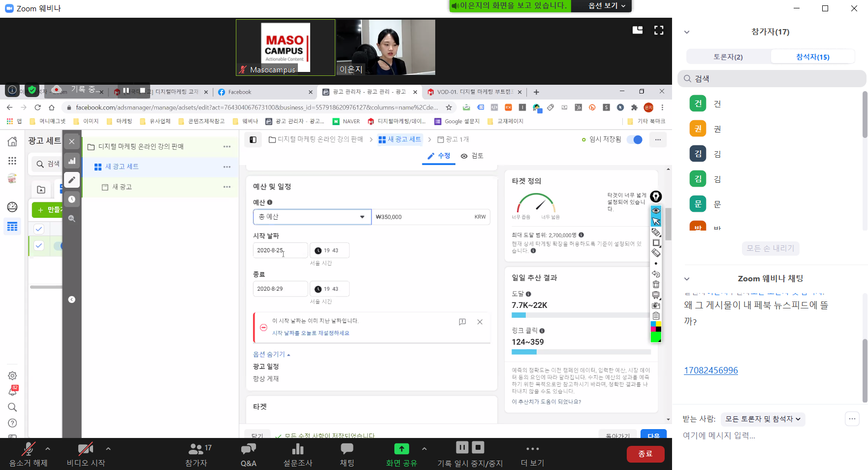This screenshot has height=470, width=868.
Task: Open the total budget (총 예산) dropdown
Action: click(x=312, y=217)
